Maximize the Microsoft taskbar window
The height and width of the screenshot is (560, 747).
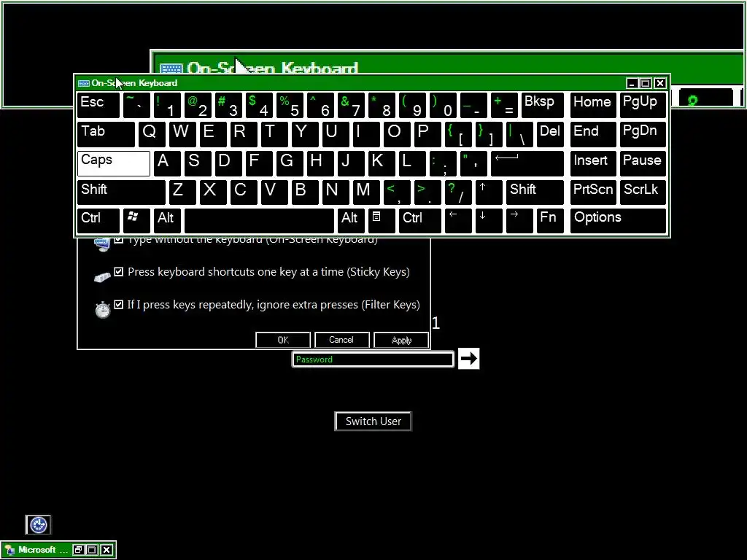pos(93,550)
